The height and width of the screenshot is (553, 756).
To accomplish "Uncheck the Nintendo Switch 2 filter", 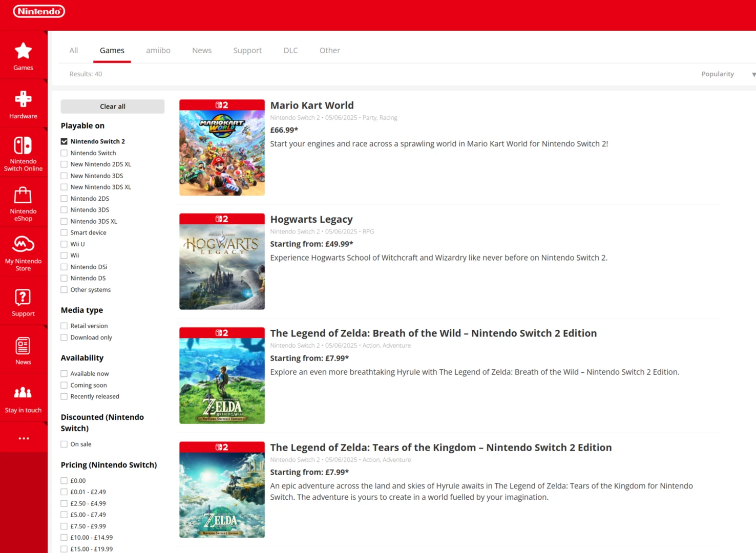I will (x=64, y=141).
